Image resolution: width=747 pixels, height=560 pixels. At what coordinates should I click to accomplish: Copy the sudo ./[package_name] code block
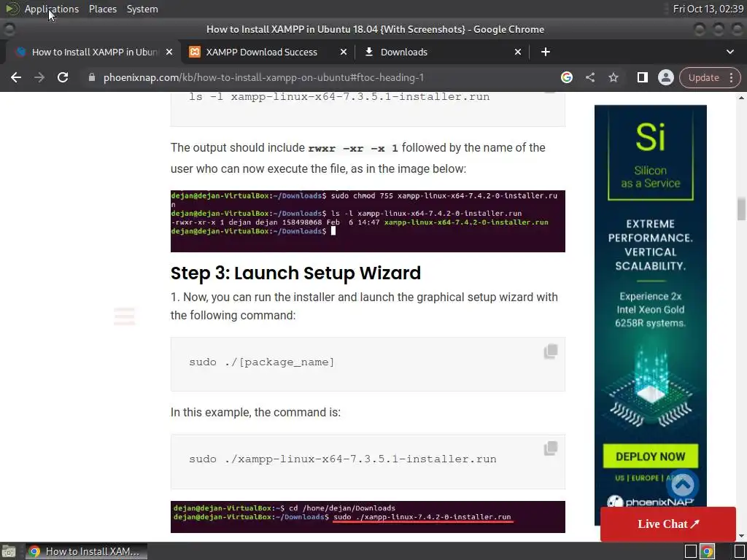pos(551,351)
